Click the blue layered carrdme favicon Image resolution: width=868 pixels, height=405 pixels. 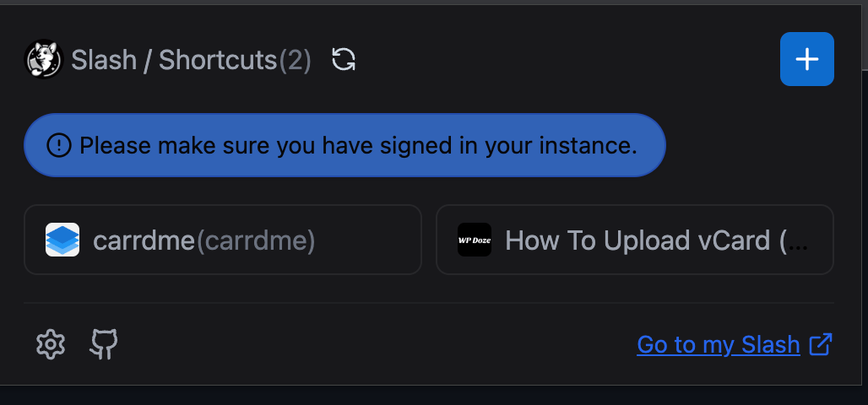tap(62, 240)
